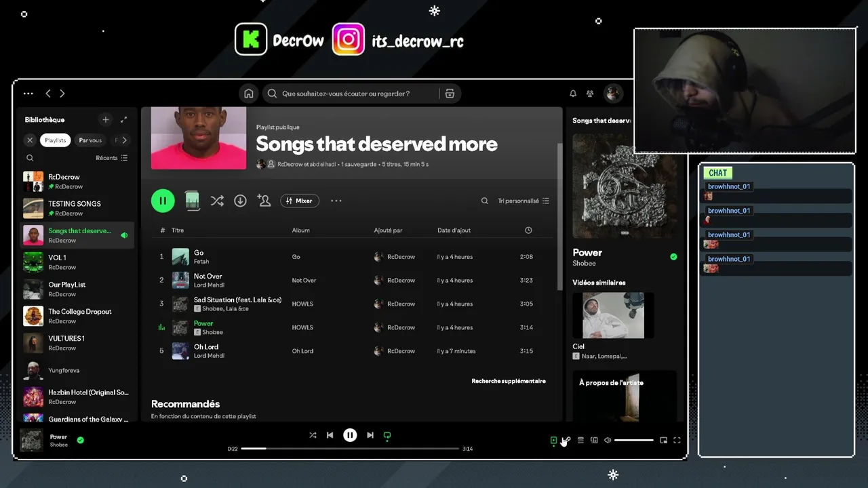
Task: Toggle repeat in the bottom player
Action: (387, 436)
